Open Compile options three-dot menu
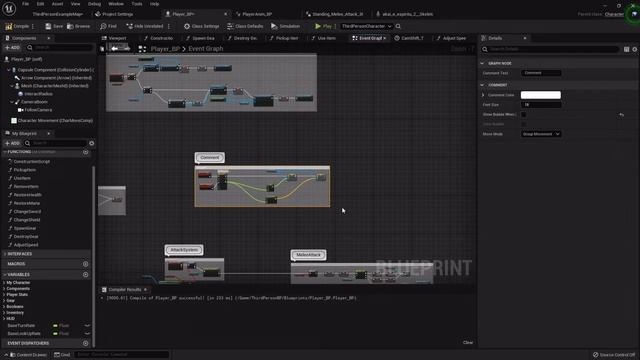The image size is (640, 360). [x=33, y=26]
